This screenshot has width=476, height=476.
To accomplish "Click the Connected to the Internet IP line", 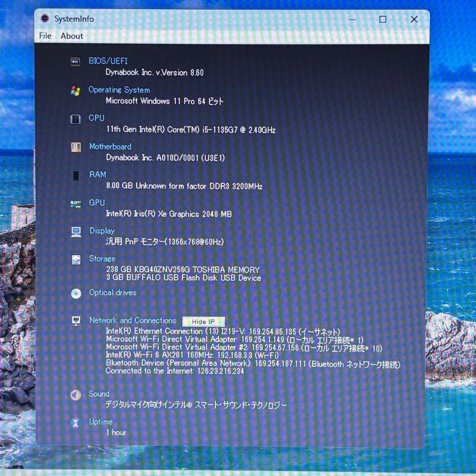I will tap(175, 371).
